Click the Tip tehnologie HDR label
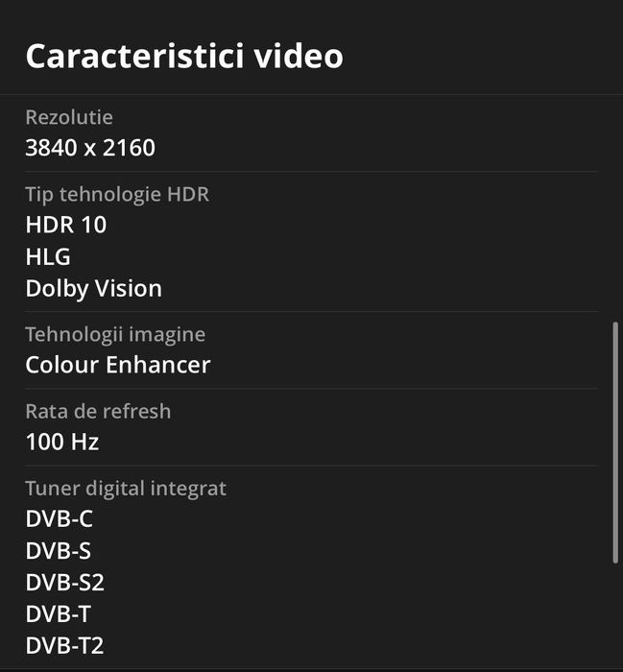 click(117, 194)
